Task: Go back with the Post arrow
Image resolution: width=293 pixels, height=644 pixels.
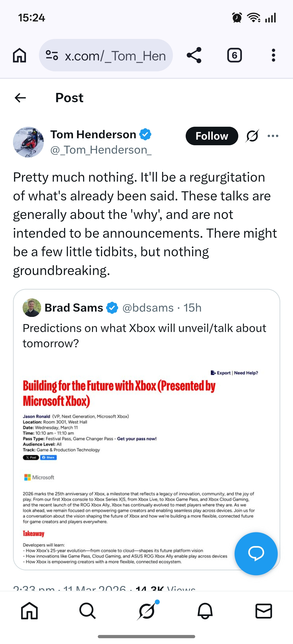Action: [x=20, y=98]
